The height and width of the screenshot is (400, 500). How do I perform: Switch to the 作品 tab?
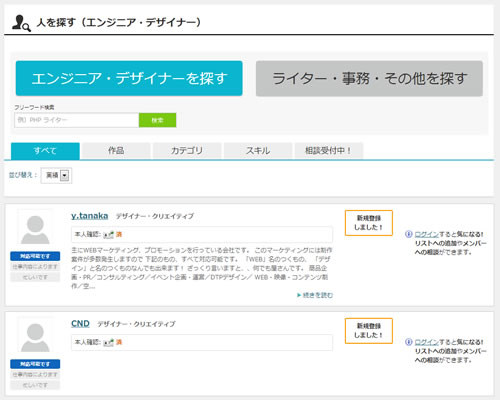(116, 151)
